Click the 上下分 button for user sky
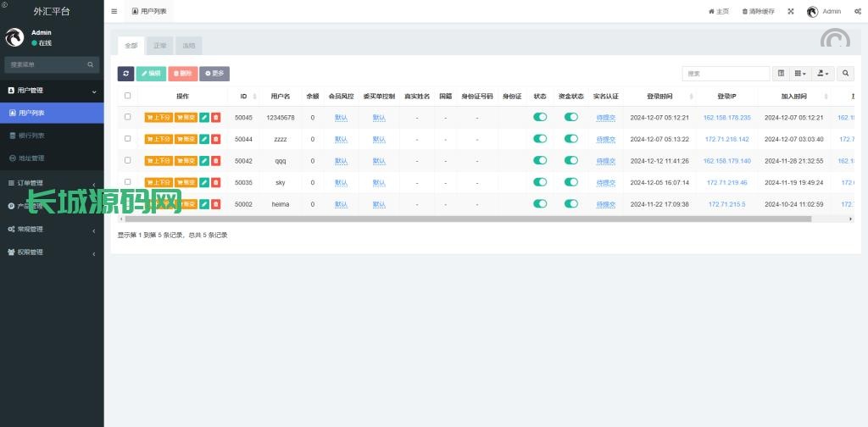This screenshot has height=427, width=868. click(x=159, y=182)
